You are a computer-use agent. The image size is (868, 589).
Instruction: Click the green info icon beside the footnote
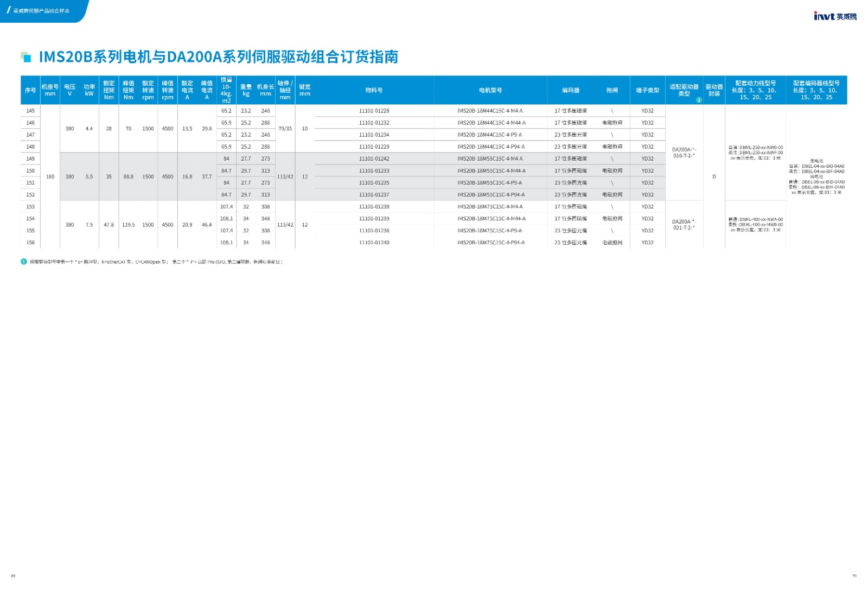[x=24, y=262]
